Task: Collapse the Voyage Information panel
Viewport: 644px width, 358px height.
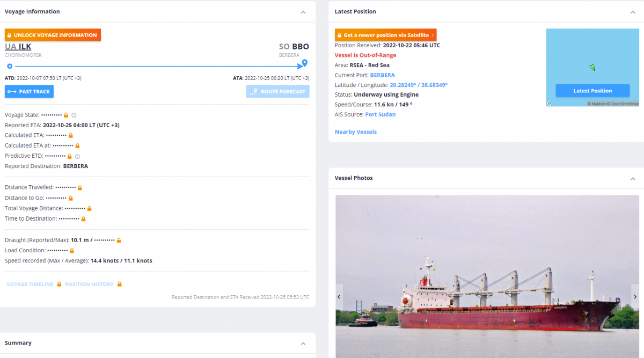Action: [303, 12]
